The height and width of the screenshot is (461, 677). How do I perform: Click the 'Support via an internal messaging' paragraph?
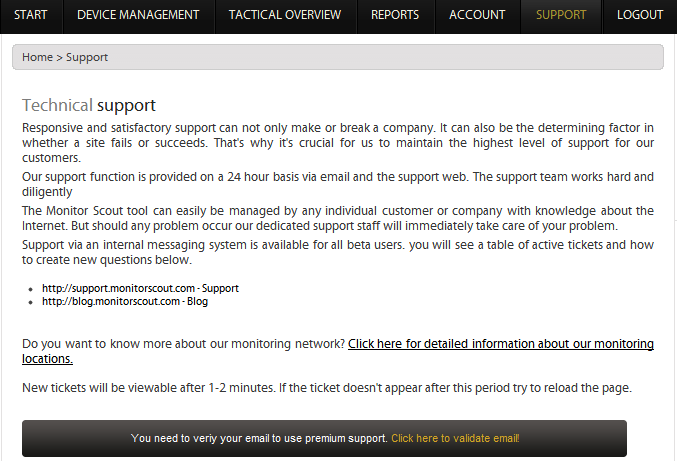pos(338,252)
